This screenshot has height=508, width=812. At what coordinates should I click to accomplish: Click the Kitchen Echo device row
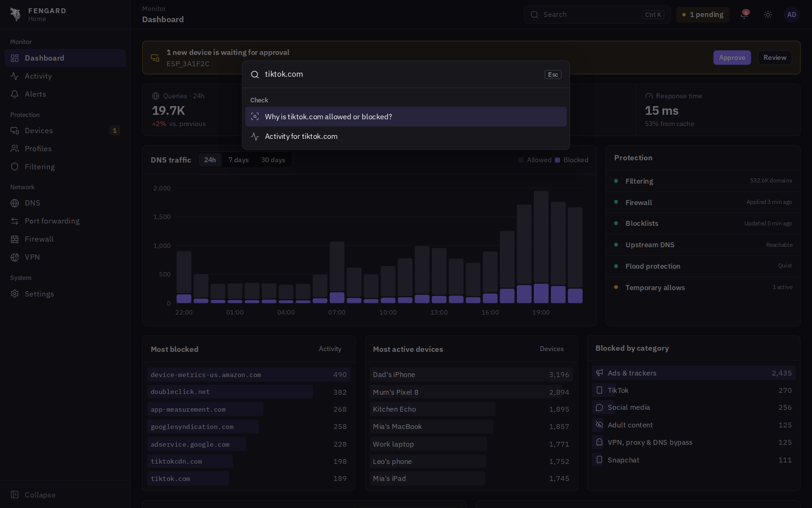471,409
